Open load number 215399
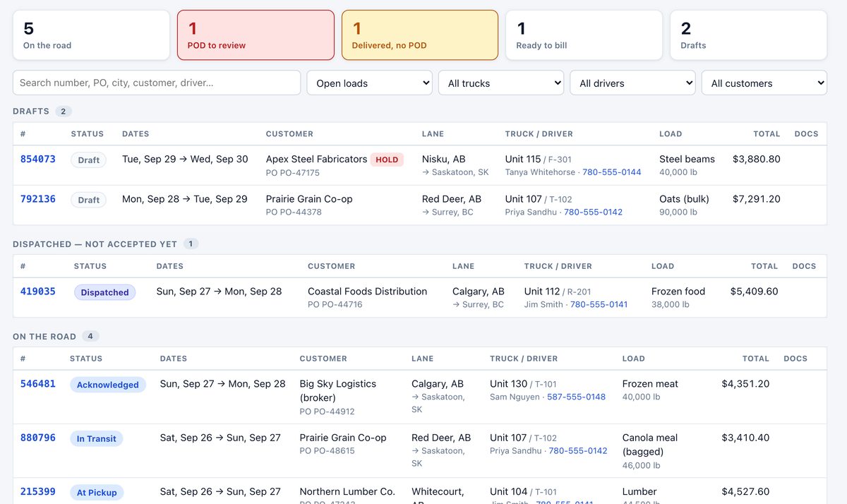 pyautogui.click(x=38, y=491)
